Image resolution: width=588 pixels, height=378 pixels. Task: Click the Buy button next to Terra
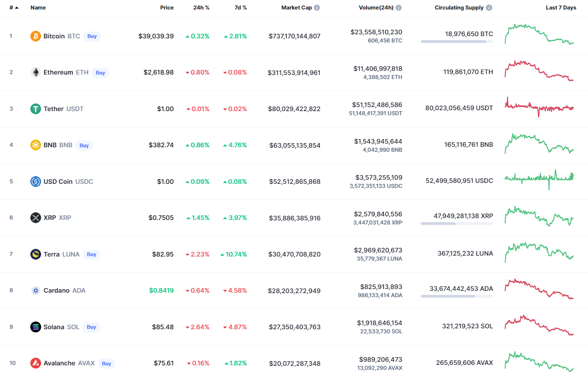tap(92, 254)
